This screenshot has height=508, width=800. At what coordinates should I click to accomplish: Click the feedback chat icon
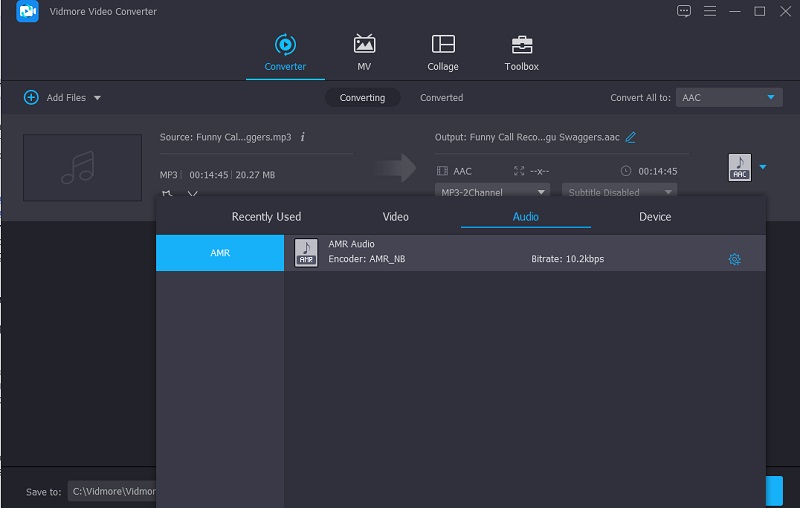pyautogui.click(x=684, y=12)
